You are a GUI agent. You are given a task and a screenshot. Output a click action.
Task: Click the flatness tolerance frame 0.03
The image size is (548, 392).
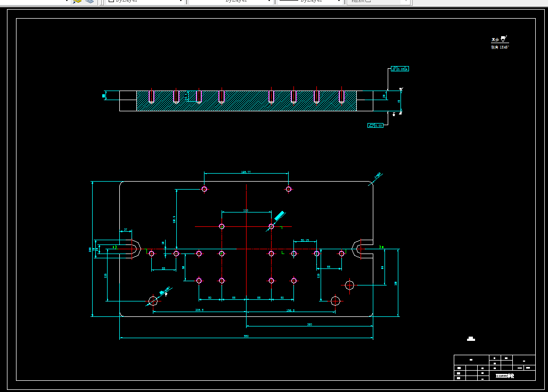coord(375,125)
